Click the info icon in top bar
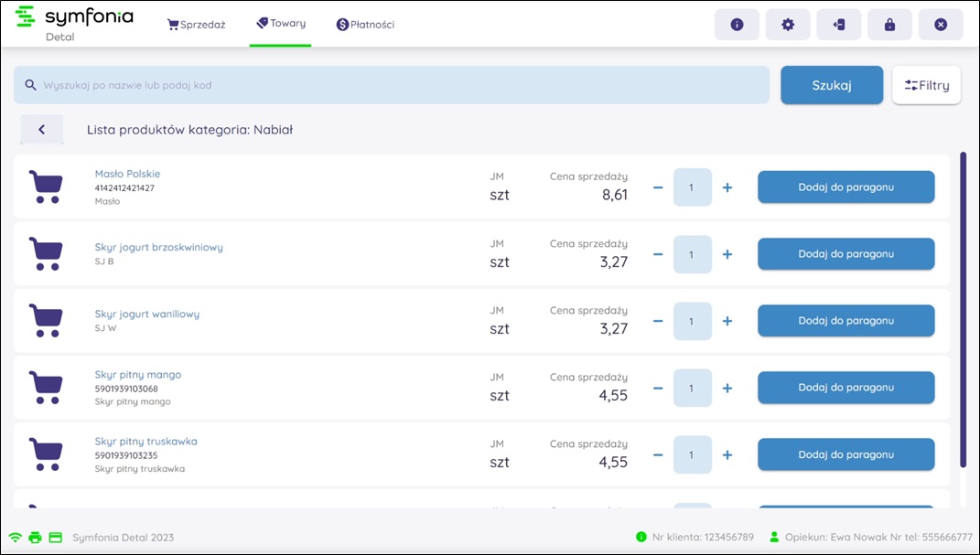 [x=737, y=25]
